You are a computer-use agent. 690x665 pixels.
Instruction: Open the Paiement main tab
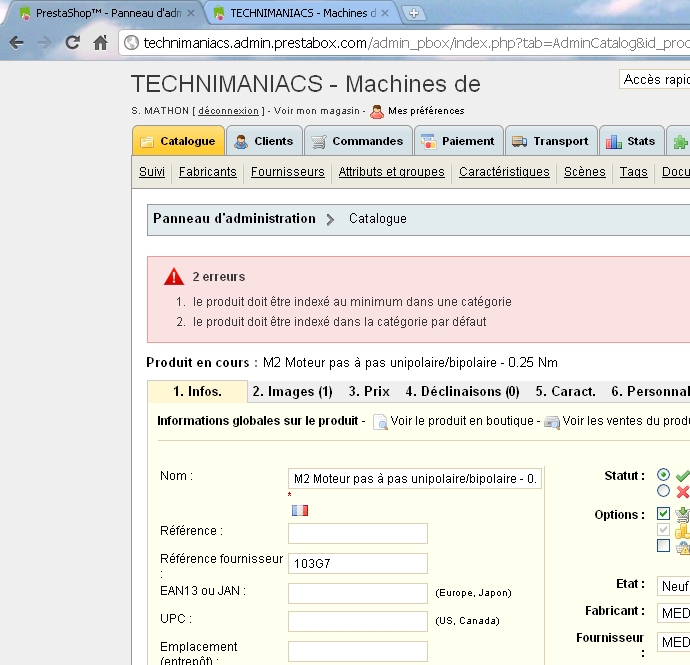point(459,141)
